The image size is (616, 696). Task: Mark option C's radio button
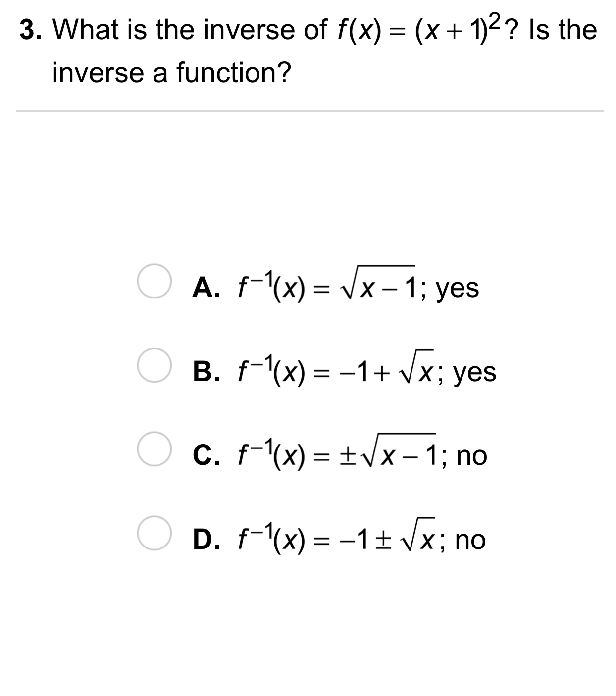click(x=154, y=455)
